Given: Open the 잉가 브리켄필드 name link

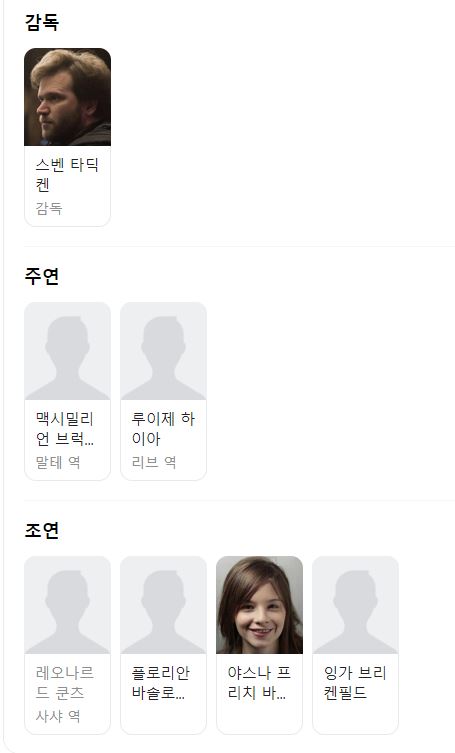Looking at the screenshot, I should [355, 683].
